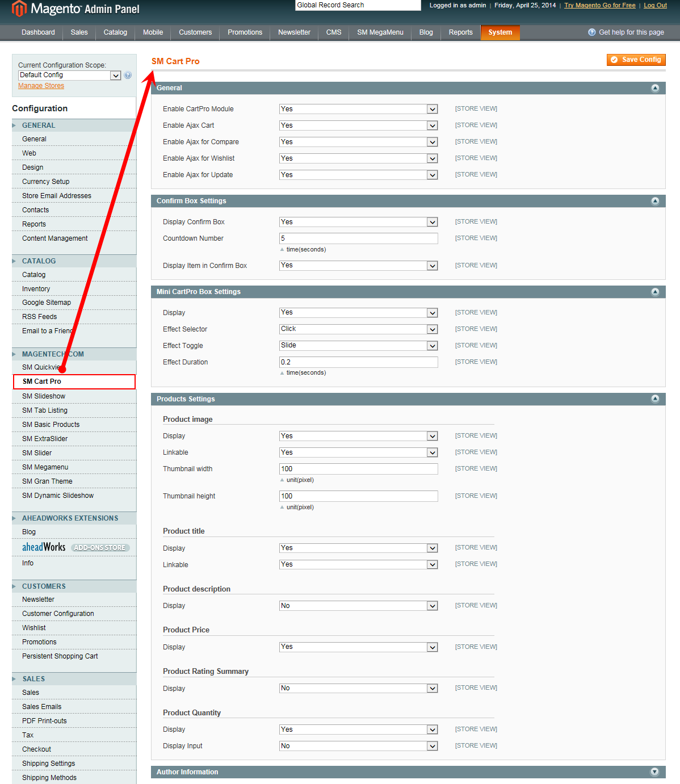Click the Thumbnail height input field
The width and height of the screenshot is (680, 784).
click(x=359, y=496)
